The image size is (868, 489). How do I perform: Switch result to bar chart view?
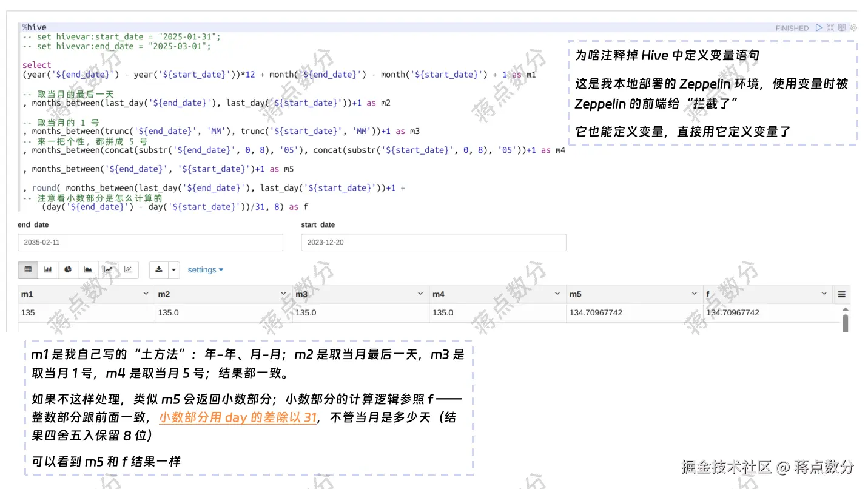48,269
